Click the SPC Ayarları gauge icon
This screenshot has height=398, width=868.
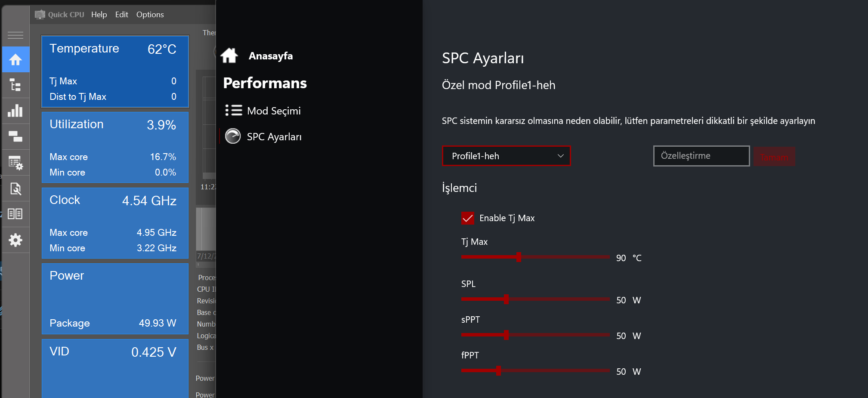coord(233,136)
